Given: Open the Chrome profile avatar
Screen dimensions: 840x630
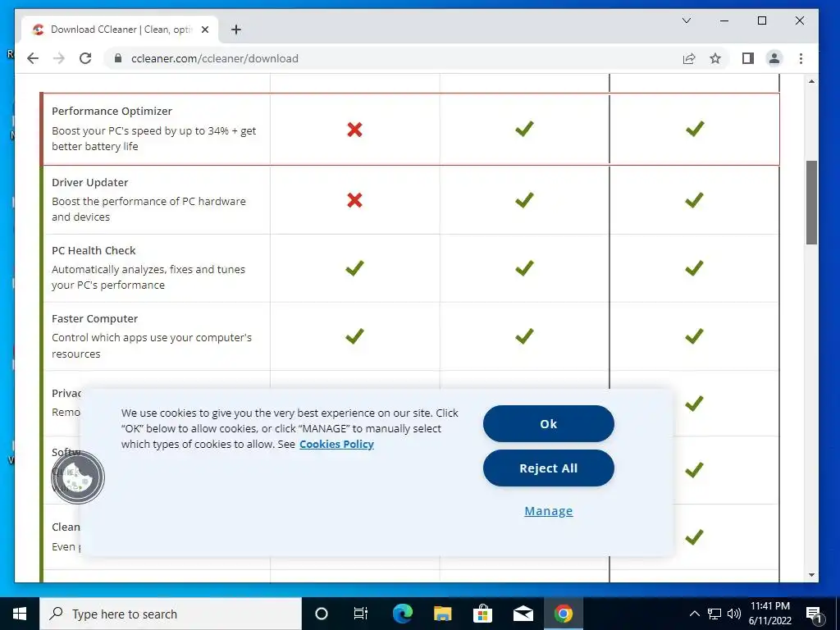Looking at the screenshot, I should (774, 58).
